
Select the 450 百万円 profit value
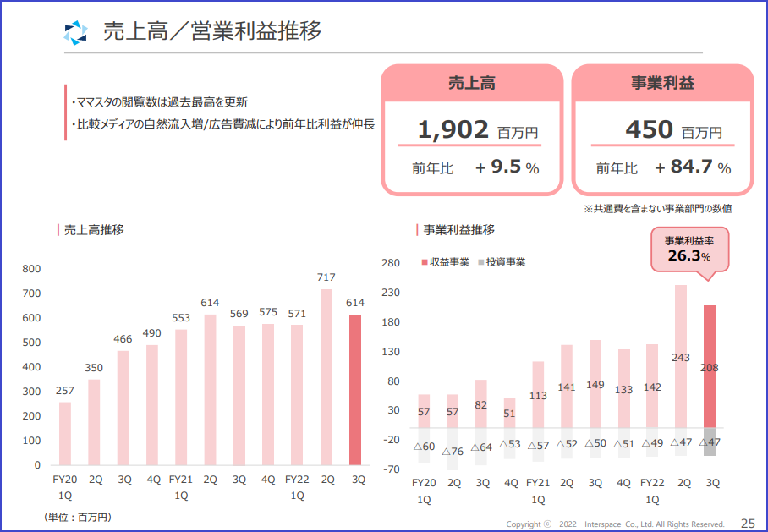(673, 129)
